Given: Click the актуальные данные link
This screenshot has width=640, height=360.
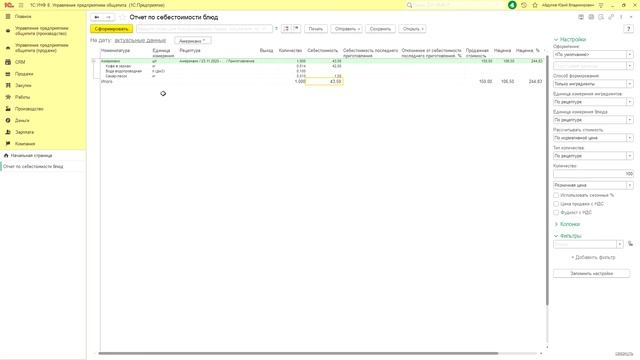Looking at the screenshot, I should tap(140, 40).
